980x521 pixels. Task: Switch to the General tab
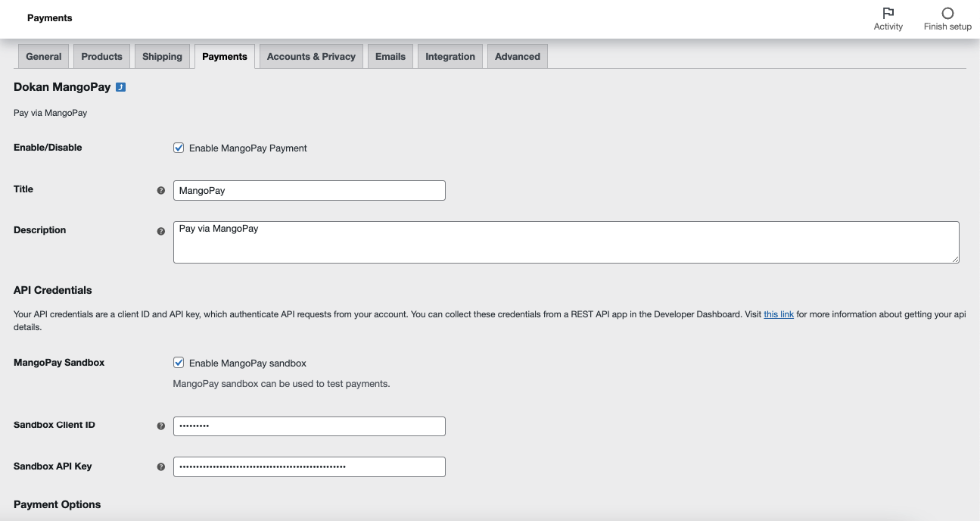[x=42, y=55]
